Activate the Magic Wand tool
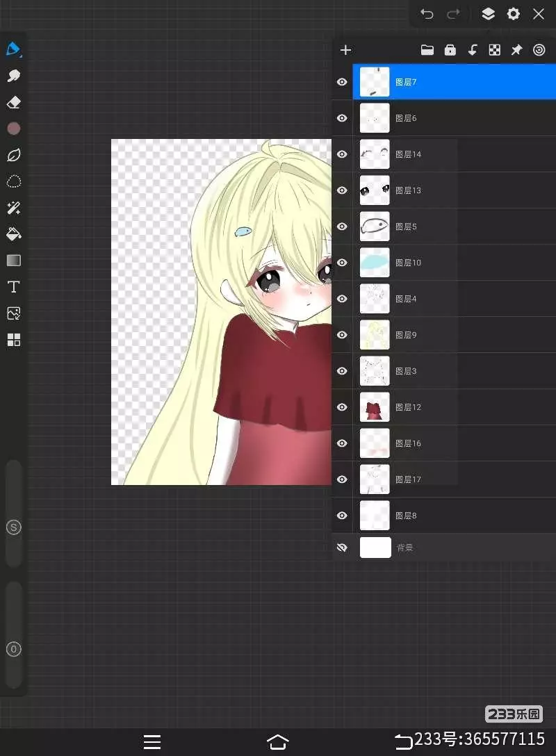Viewport: 556px width, 756px height. coord(14,208)
